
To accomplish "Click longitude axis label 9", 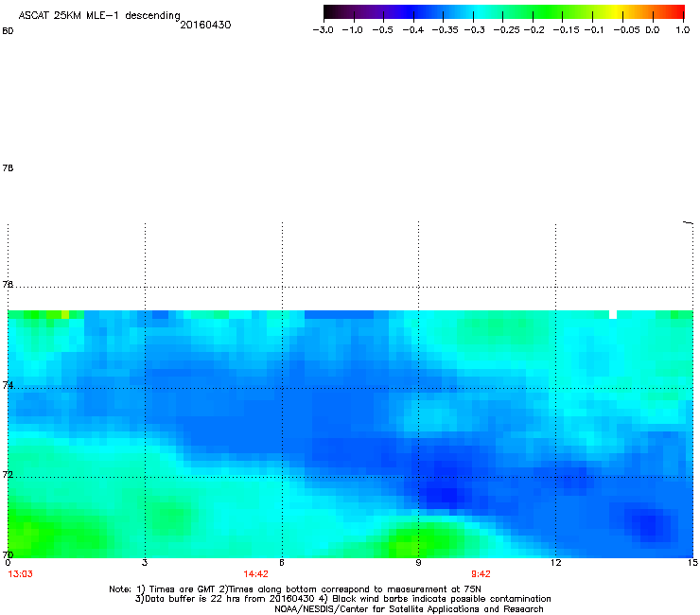I will click(x=418, y=563).
